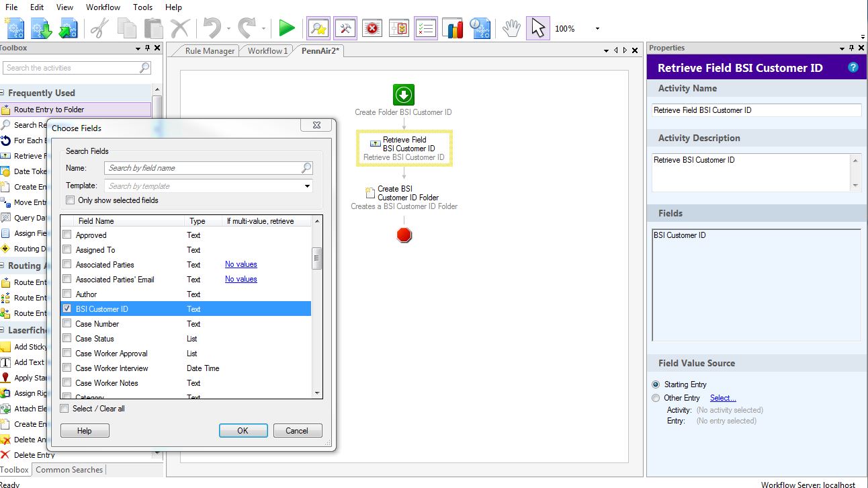Click No values link for Associated Parties
The image size is (868, 488).
(241, 264)
